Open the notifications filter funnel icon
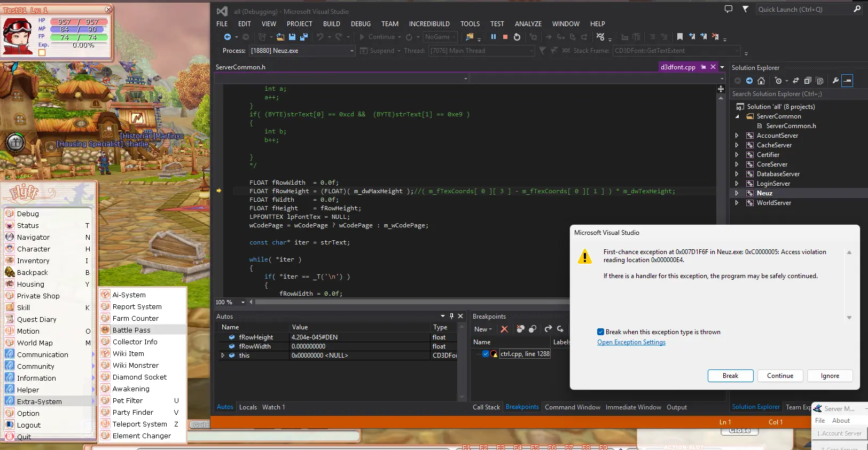 click(x=745, y=9)
